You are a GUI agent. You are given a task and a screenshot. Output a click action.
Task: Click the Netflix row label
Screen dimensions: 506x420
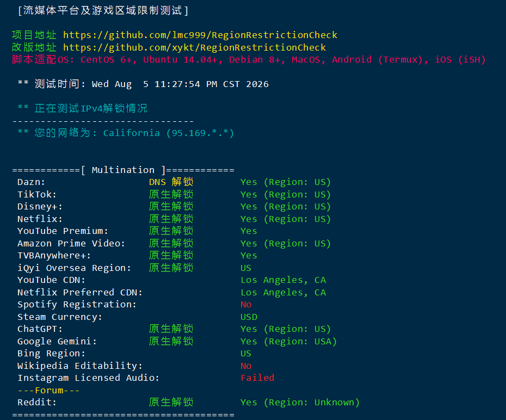pyautogui.click(x=40, y=219)
